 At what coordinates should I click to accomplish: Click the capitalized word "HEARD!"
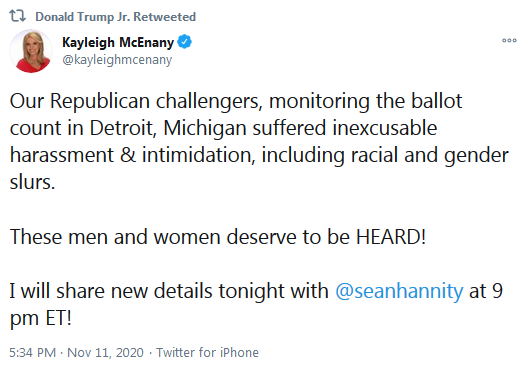coord(391,237)
